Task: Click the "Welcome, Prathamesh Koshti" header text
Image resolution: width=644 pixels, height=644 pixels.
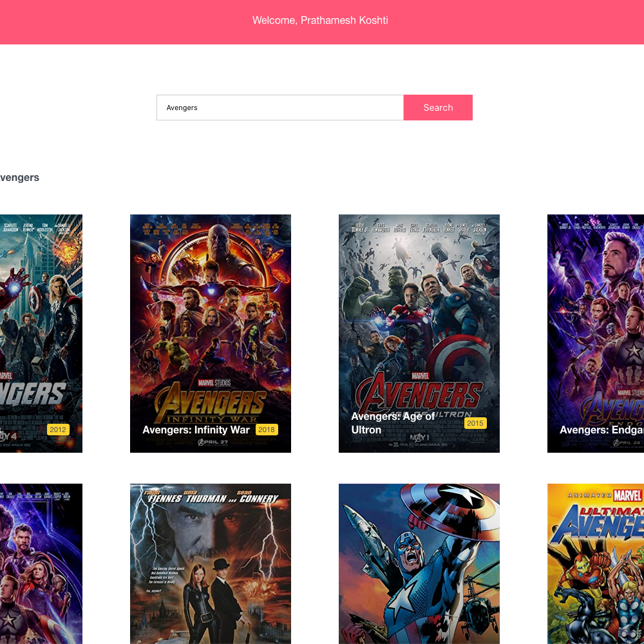Action: pyautogui.click(x=320, y=20)
